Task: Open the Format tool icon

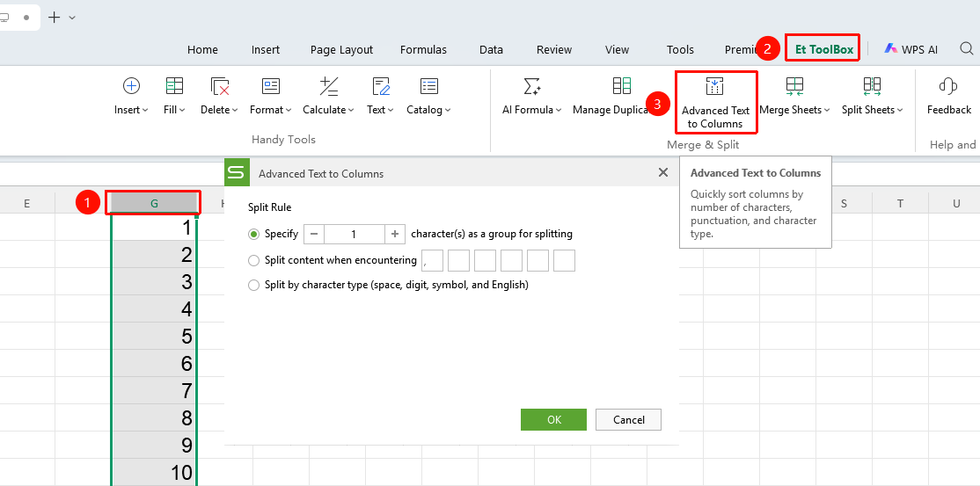Action: pos(271,86)
